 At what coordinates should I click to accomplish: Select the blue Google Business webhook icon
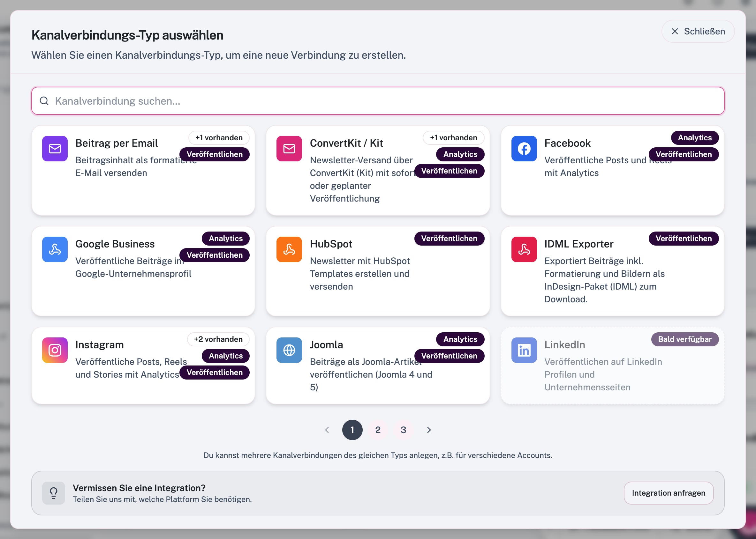(x=55, y=249)
